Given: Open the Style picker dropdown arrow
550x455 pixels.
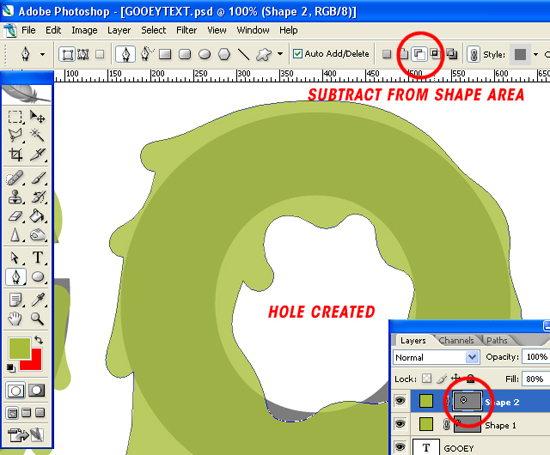Looking at the screenshot, I should [536, 54].
